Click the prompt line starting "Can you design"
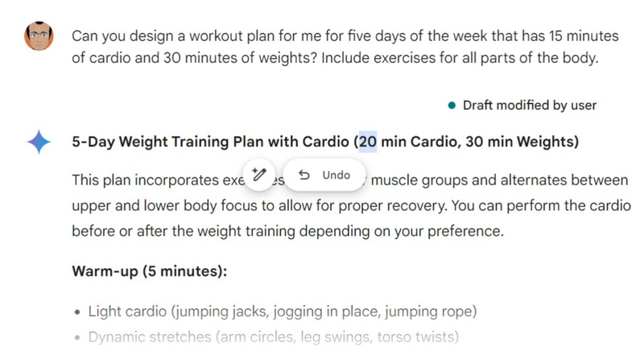The height and width of the screenshot is (359, 644). [x=345, y=37]
